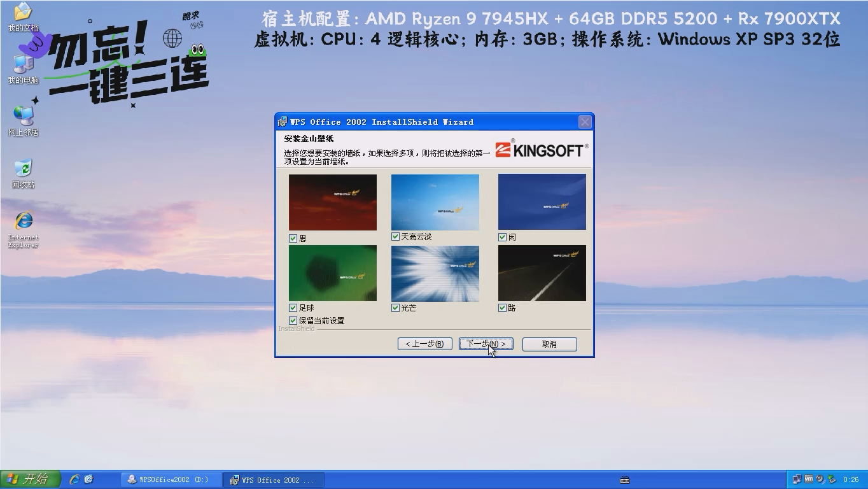
Task: Click the second quick launch icon beside Internet Explorer
Action: click(x=89, y=479)
